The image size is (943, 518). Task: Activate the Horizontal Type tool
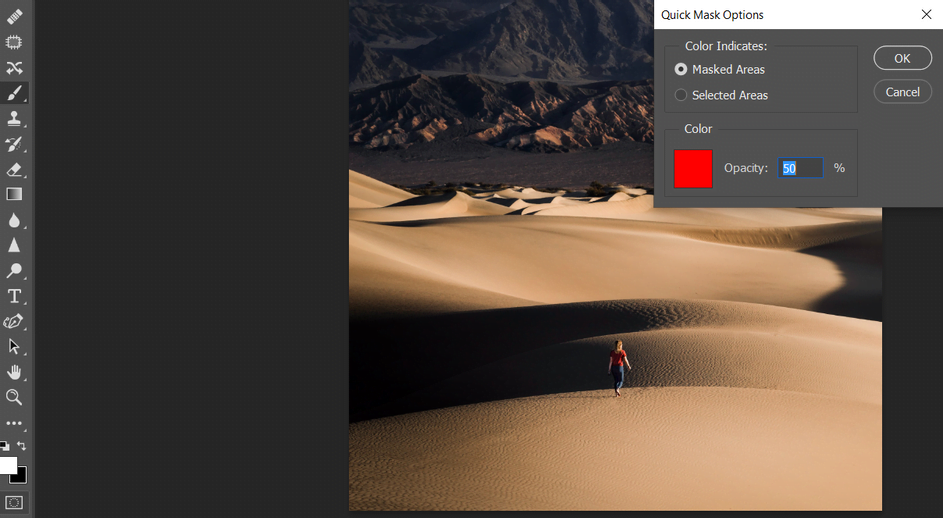click(14, 296)
